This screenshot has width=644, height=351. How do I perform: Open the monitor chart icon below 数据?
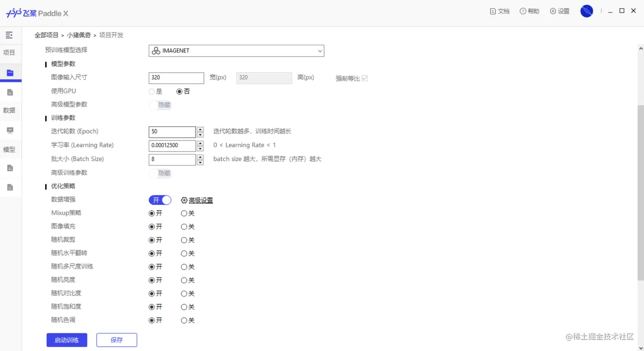pyautogui.click(x=10, y=130)
